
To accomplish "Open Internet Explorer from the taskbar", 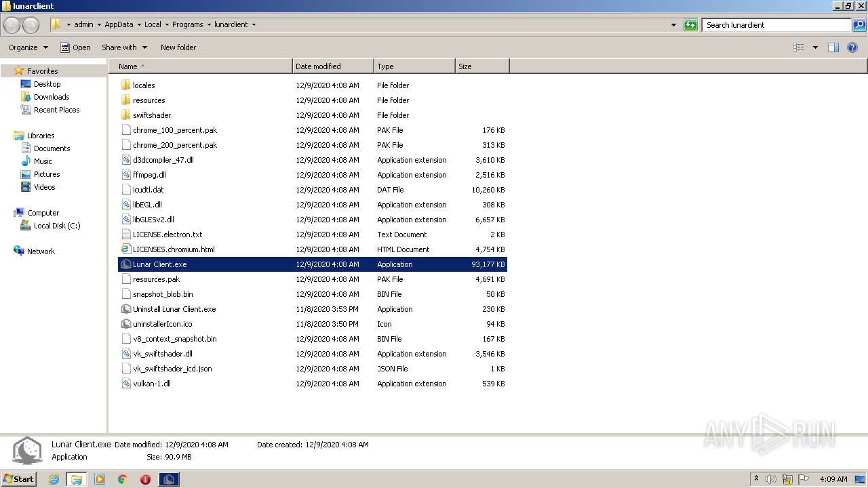I will (54, 479).
